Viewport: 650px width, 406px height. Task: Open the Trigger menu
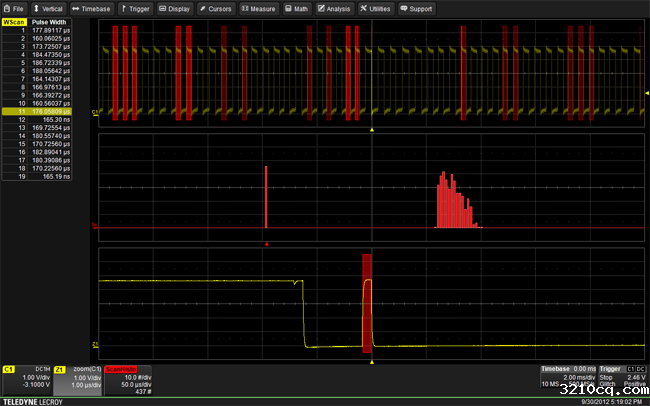point(136,9)
